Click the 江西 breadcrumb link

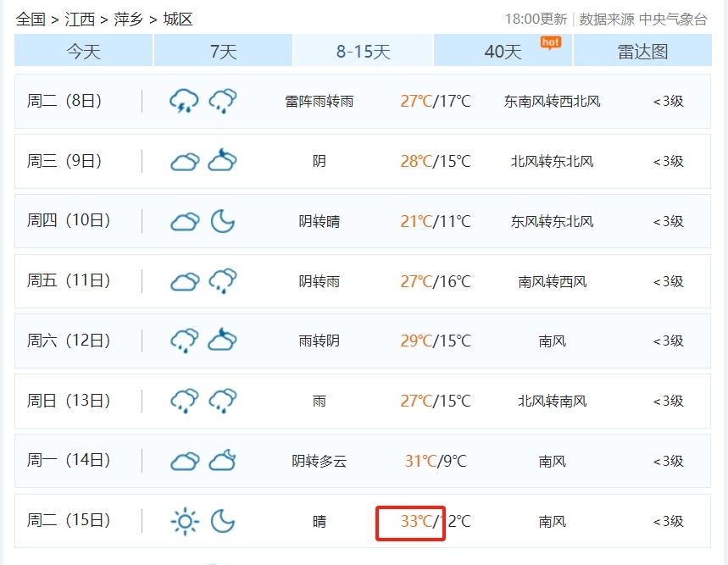(x=79, y=19)
